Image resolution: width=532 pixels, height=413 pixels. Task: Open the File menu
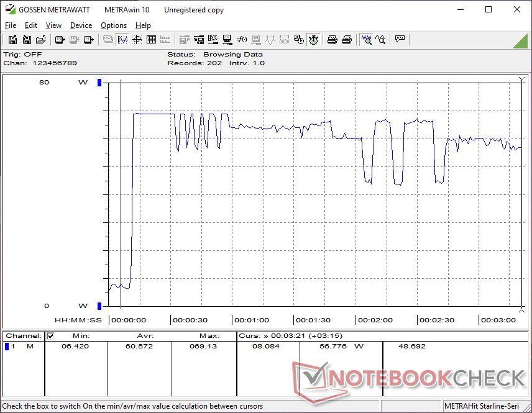pyautogui.click(x=11, y=25)
